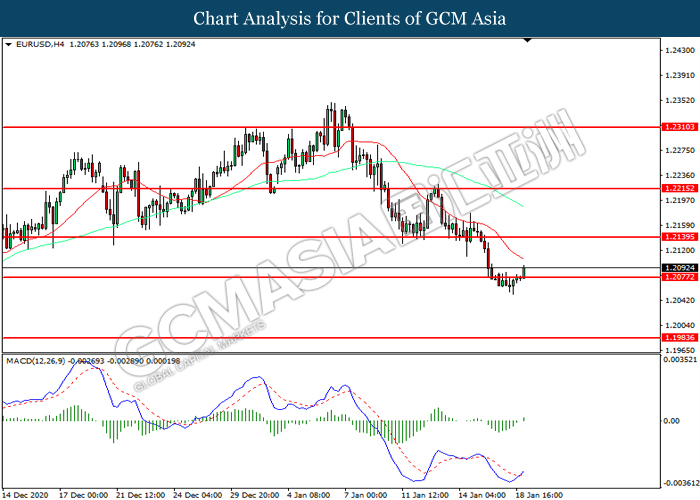Image resolution: width=700 pixels, height=500 pixels.
Task: Click the 1.22360 price axis value
Action: coord(680,175)
